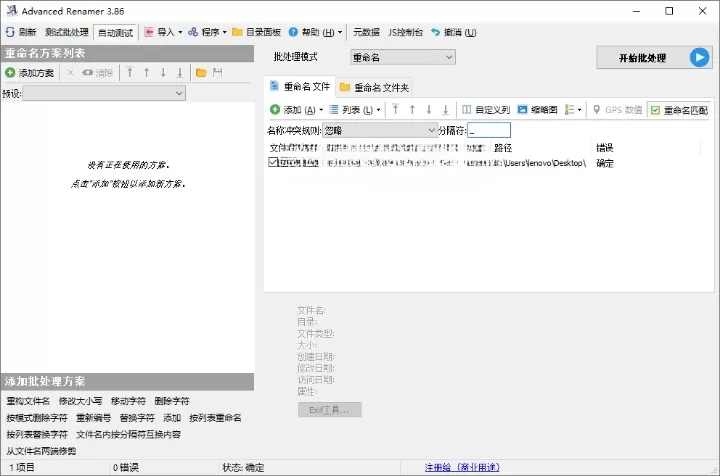Click the 撤消 (U) undo icon
The height and width of the screenshot is (476, 720).
tap(435, 32)
